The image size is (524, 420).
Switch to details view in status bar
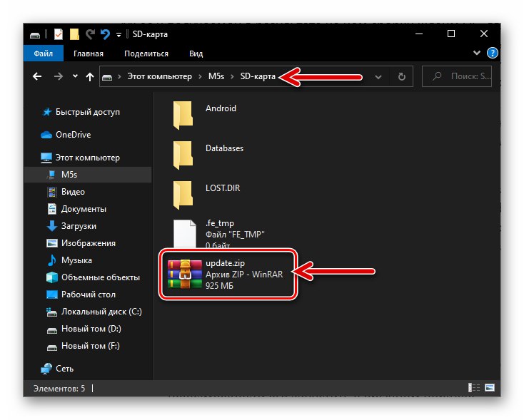pyautogui.click(x=474, y=388)
